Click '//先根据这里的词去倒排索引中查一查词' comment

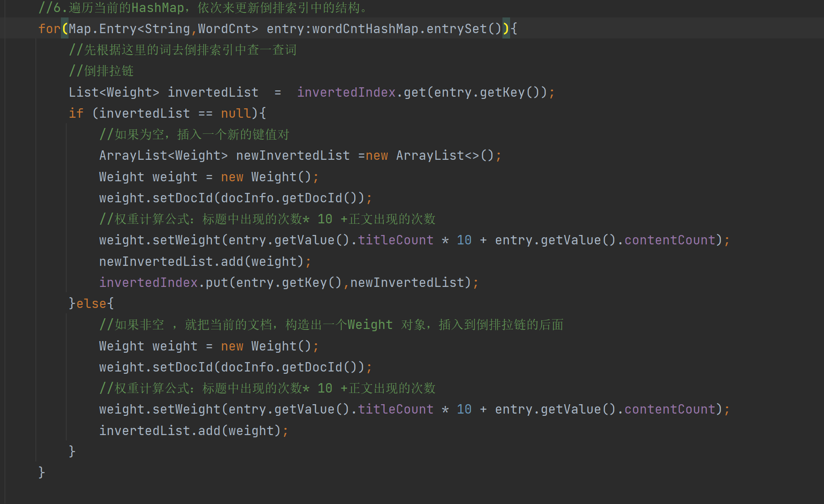tap(183, 50)
